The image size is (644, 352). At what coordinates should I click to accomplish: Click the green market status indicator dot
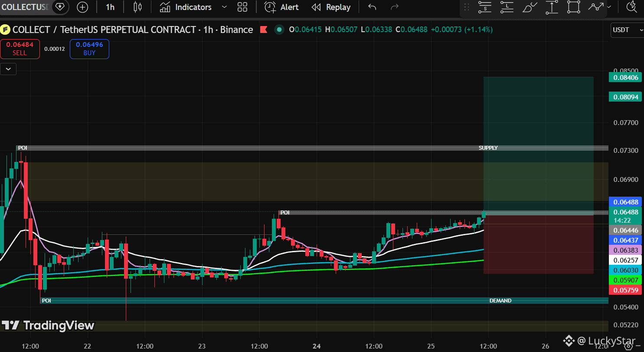tap(279, 30)
